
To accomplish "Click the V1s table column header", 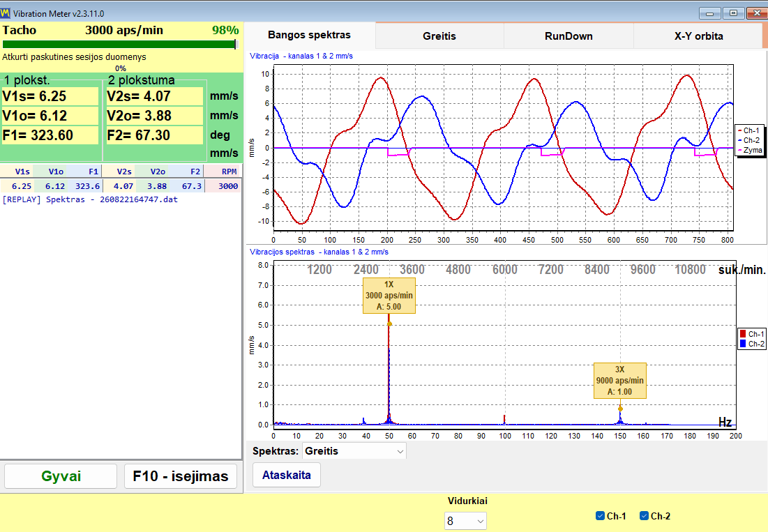I will pyautogui.click(x=17, y=172).
